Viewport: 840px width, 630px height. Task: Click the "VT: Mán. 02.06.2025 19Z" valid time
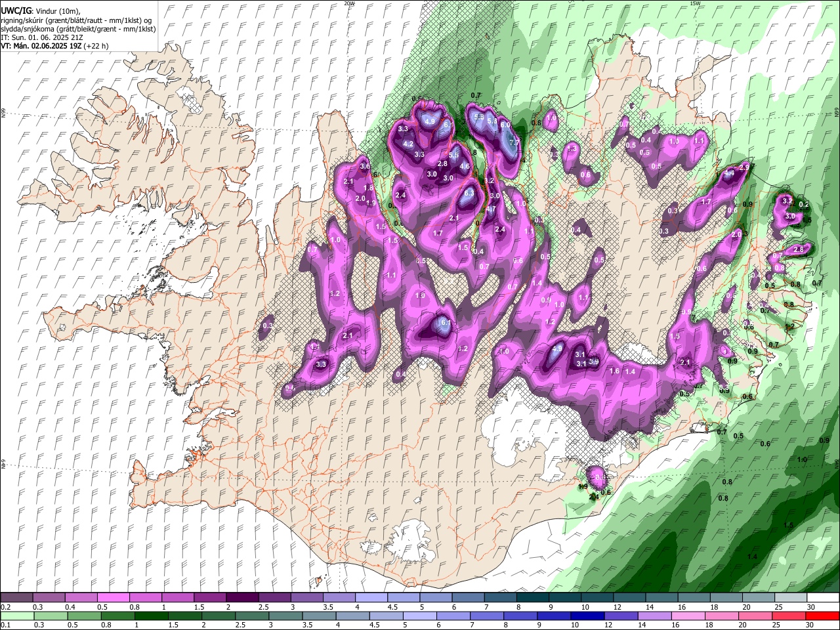41,46
